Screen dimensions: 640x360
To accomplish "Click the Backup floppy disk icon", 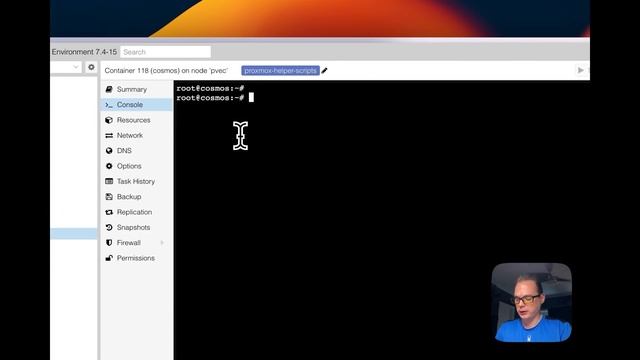I will coord(109,197).
